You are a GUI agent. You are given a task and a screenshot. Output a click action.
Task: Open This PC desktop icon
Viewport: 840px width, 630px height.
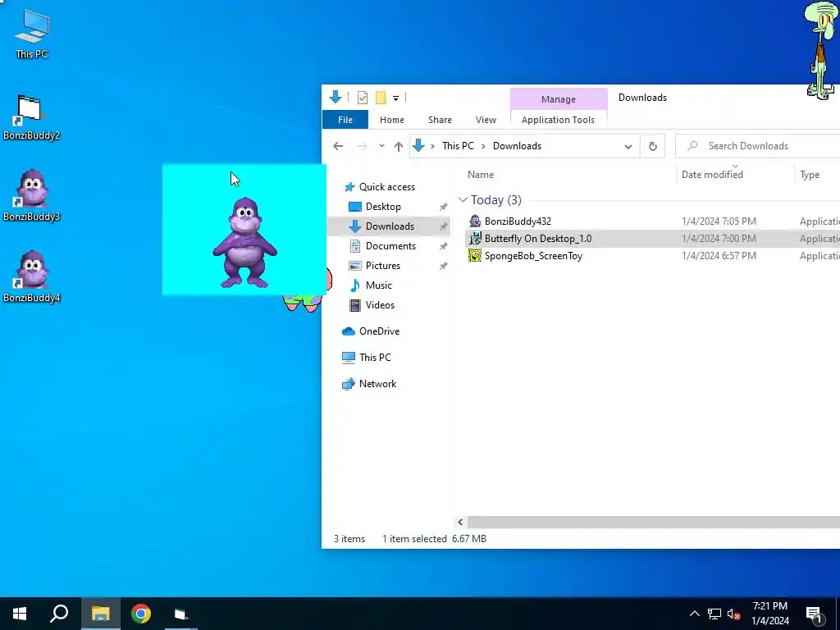point(32,34)
